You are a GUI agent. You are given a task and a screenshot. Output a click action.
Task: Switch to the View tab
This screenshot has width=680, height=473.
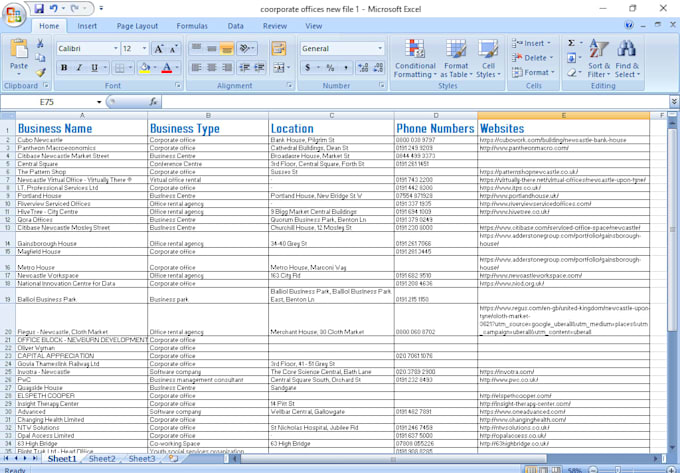314,26
